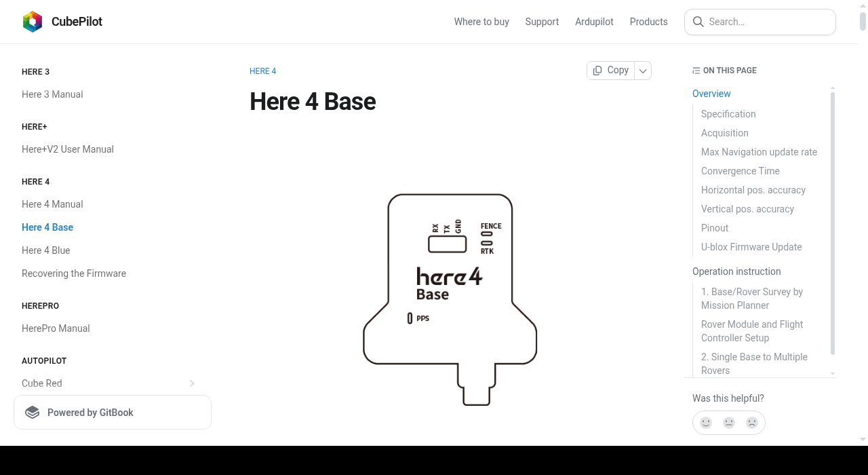
Task: Jump to Single Base to Multiple Rovers
Action: pyautogui.click(x=754, y=364)
